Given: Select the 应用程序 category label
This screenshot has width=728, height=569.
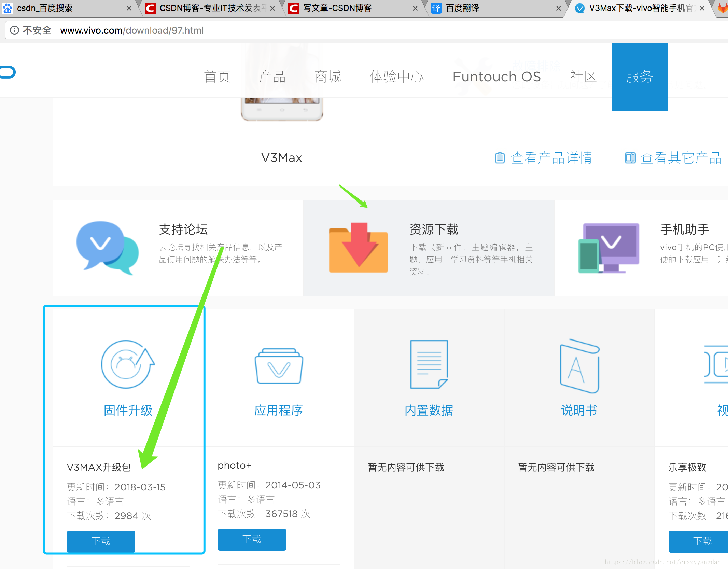Looking at the screenshot, I should tap(279, 411).
